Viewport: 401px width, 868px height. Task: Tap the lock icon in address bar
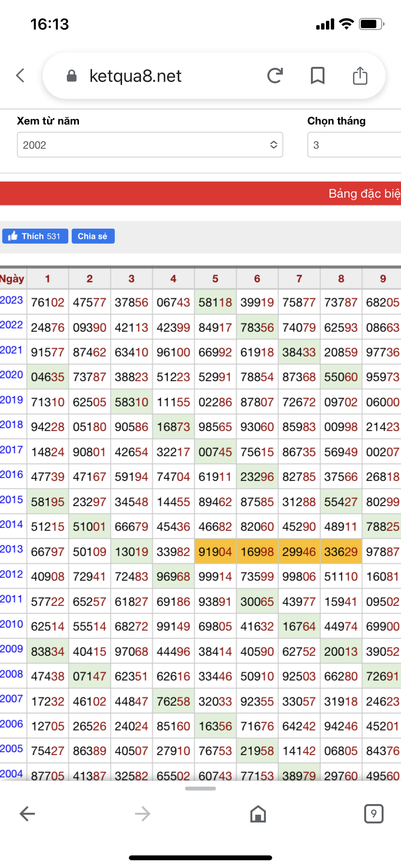click(x=72, y=76)
